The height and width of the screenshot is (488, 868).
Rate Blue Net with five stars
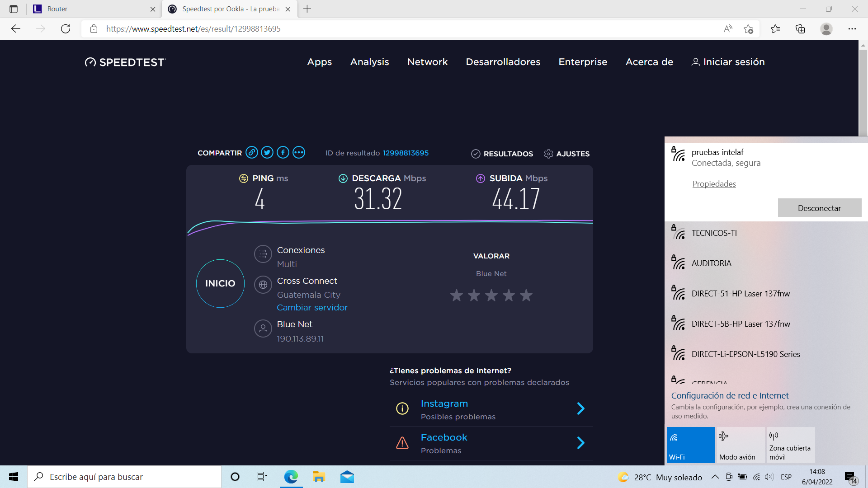tap(526, 296)
